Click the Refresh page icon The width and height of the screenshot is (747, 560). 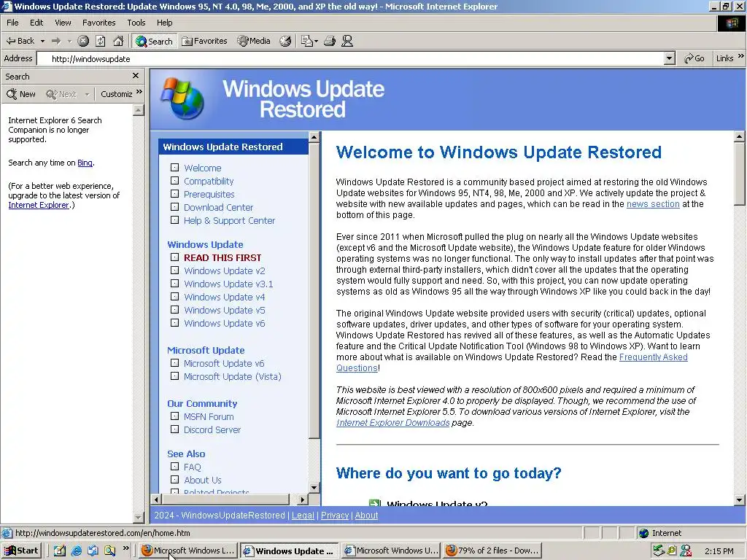pyautogui.click(x=101, y=41)
